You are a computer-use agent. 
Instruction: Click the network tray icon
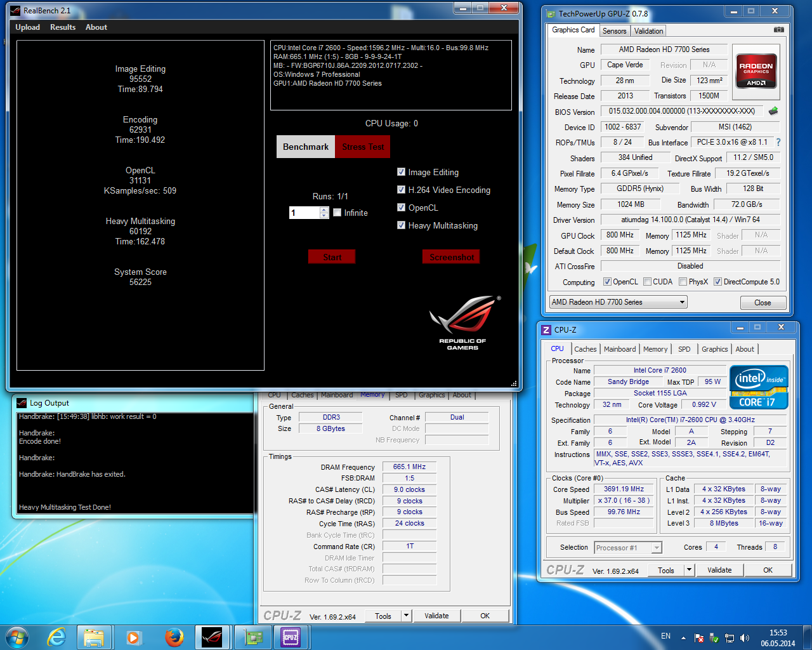click(x=730, y=638)
